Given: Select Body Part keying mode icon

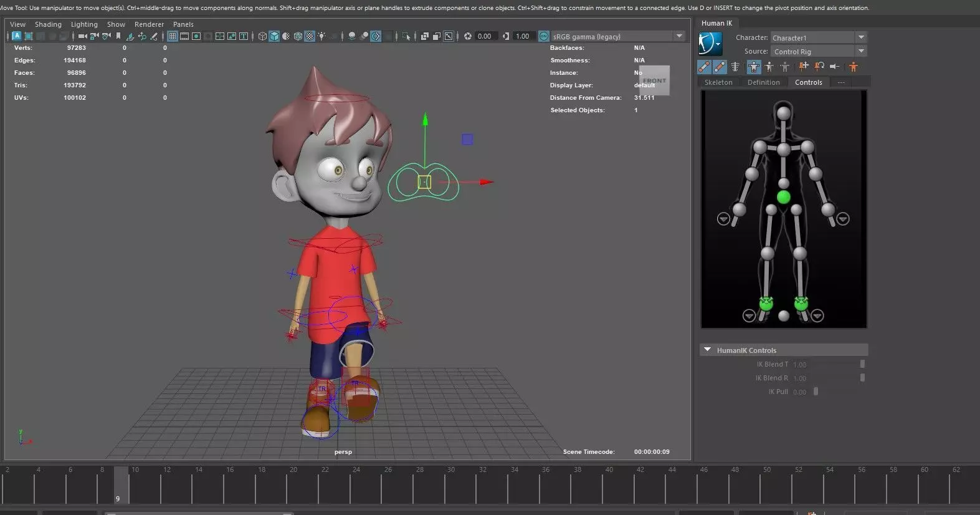Looking at the screenshot, I should [769, 67].
